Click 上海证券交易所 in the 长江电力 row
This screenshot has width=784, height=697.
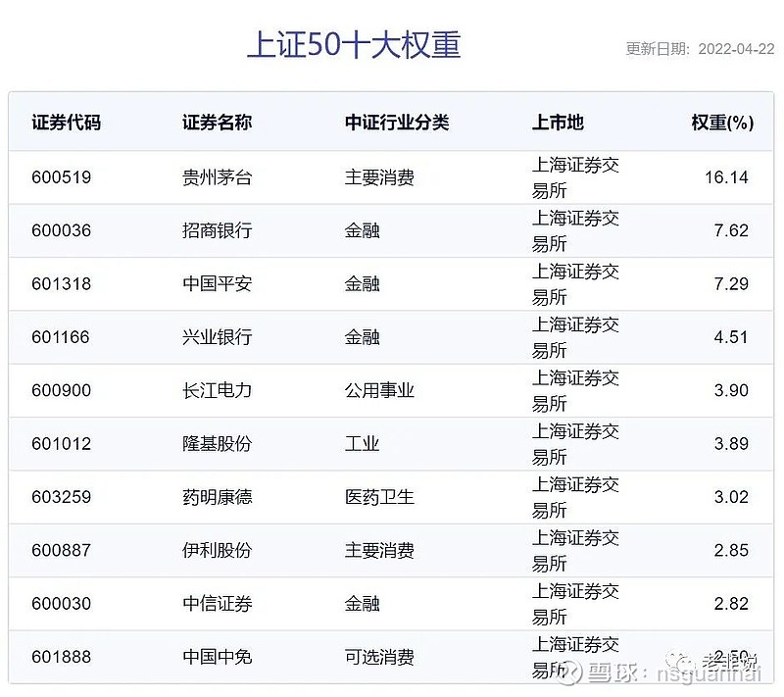tap(575, 390)
